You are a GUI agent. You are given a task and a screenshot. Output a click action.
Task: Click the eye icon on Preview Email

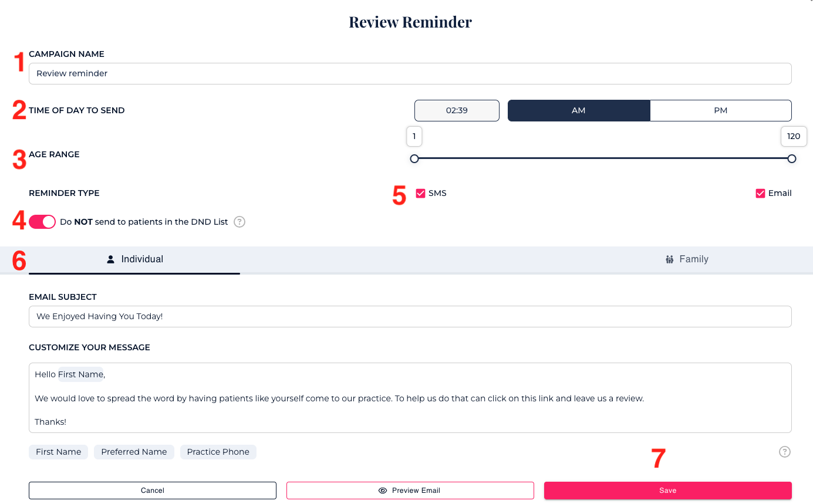tap(383, 491)
